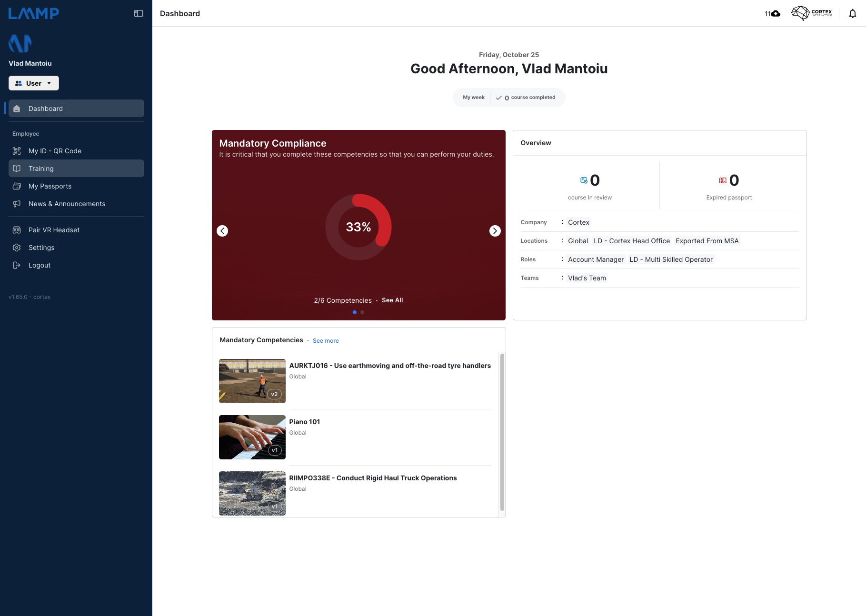Open My Passports page

click(76, 186)
